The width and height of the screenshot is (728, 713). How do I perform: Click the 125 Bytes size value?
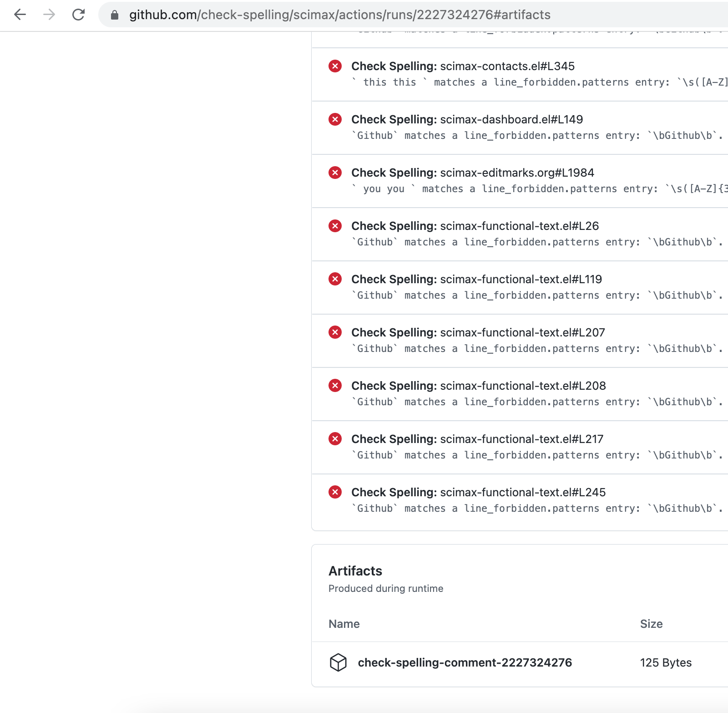[666, 662]
